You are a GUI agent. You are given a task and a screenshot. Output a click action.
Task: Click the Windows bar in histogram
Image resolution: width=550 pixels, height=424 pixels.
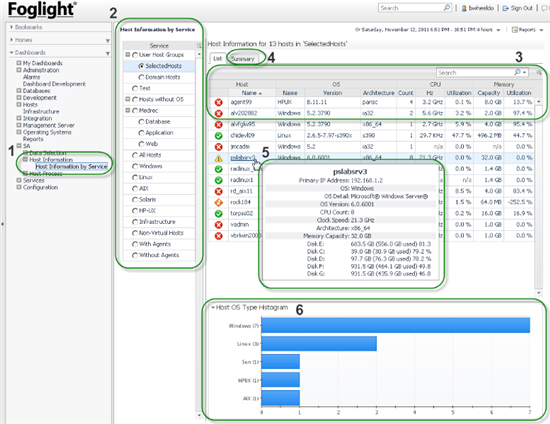tap(396, 325)
